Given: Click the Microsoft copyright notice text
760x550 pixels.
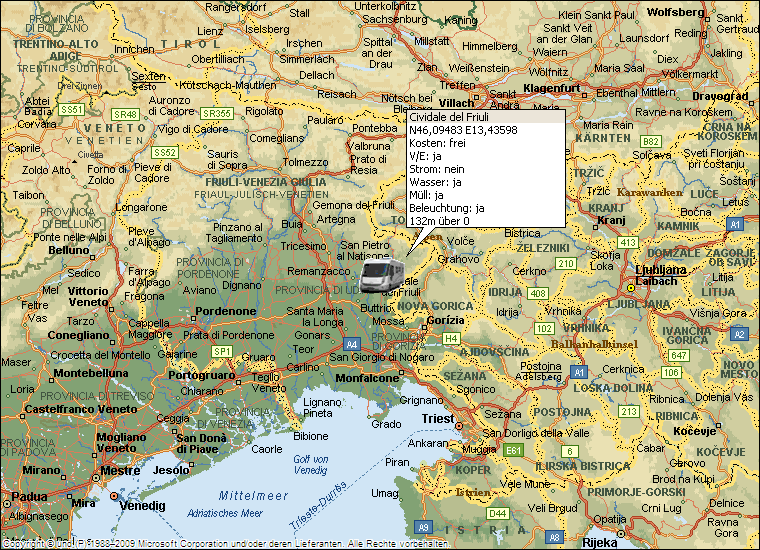Looking at the screenshot, I should pyautogui.click(x=224, y=544).
